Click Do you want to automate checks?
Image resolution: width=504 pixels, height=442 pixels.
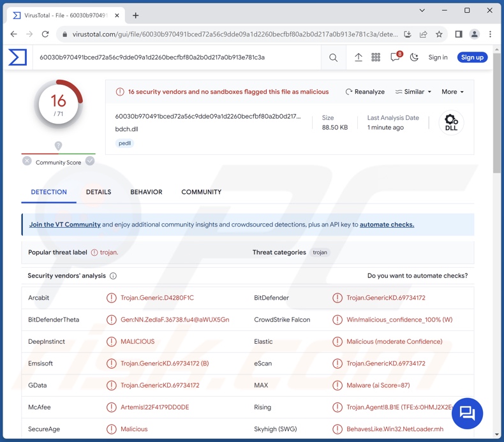[417, 276]
